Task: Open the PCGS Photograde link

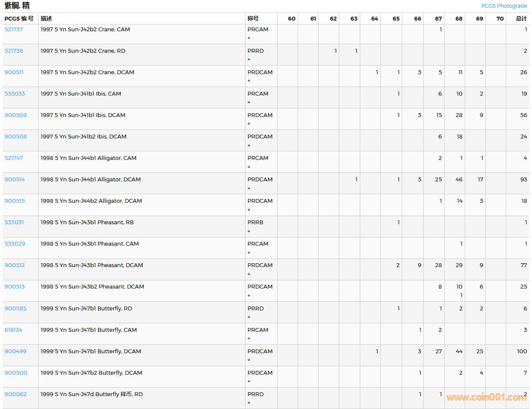Action: click(x=504, y=6)
